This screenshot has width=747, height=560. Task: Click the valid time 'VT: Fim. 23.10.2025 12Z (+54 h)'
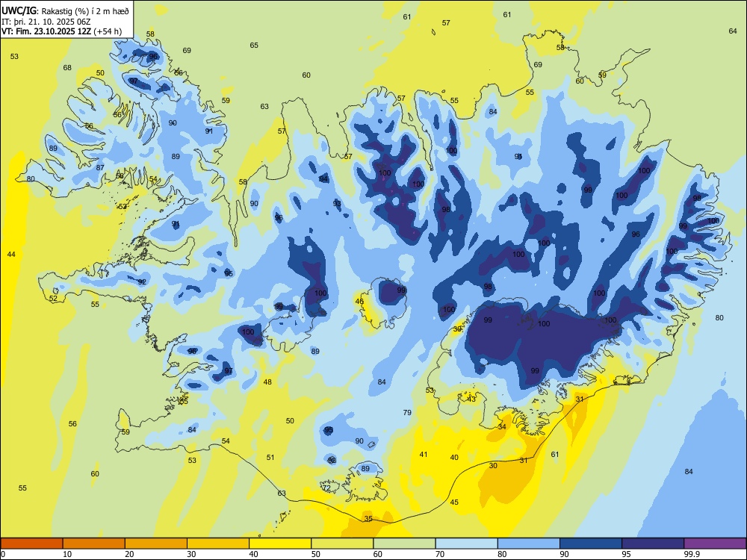click(x=61, y=32)
